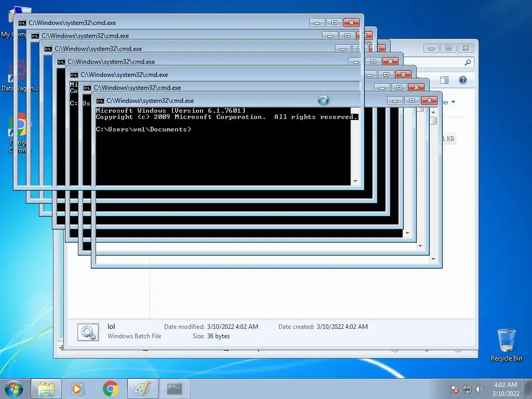Viewport: 532px width, 399px height.
Task: Click the Windows Batch File type label
Action: click(135, 336)
